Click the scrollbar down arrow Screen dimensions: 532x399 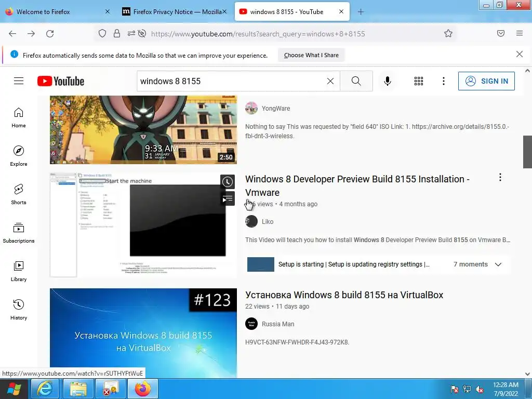(527, 374)
